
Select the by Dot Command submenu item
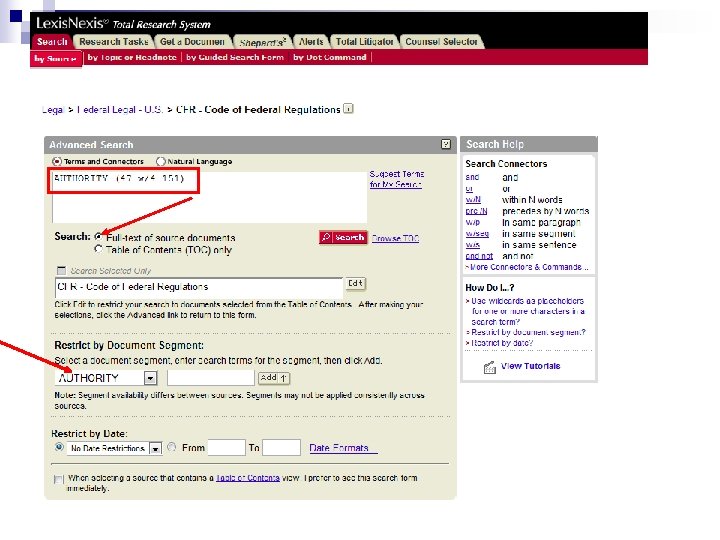(x=330, y=57)
